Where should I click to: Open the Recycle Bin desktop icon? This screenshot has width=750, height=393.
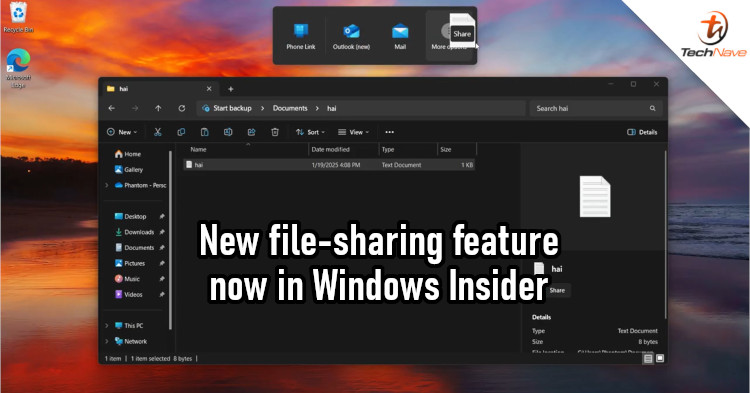tap(18, 17)
